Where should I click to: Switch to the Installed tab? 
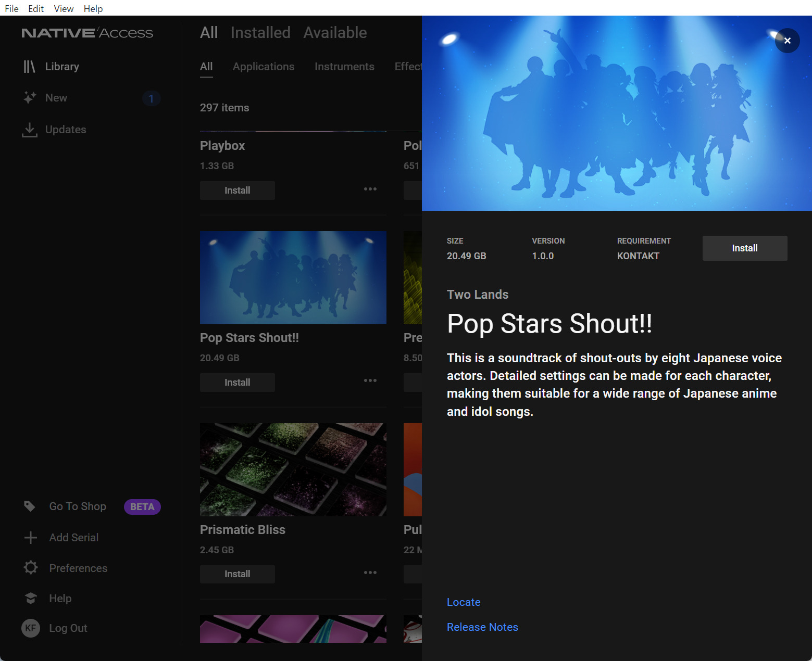click(x=260, y=33)
